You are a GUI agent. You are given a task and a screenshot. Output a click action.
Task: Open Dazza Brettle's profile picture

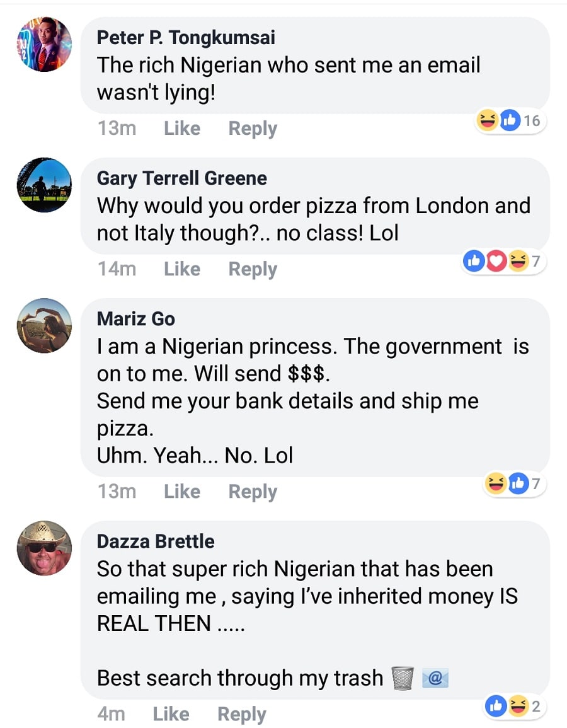pyautogui.click(x=43, y=548)
